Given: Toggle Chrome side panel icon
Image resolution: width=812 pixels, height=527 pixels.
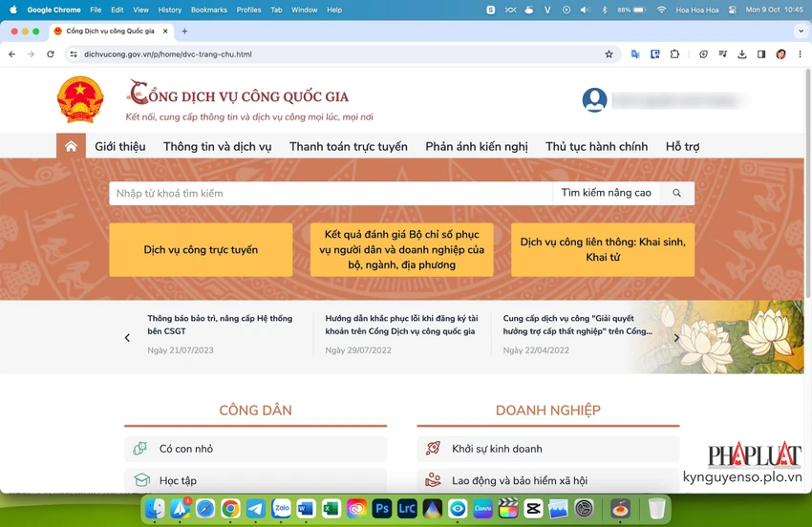Looking at the screenshot, I should point(761,54).
